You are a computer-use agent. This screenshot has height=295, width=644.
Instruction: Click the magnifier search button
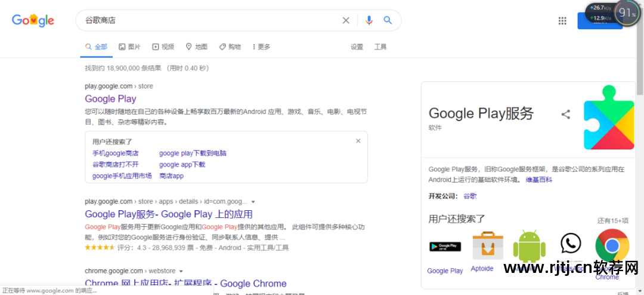[388, 20]
